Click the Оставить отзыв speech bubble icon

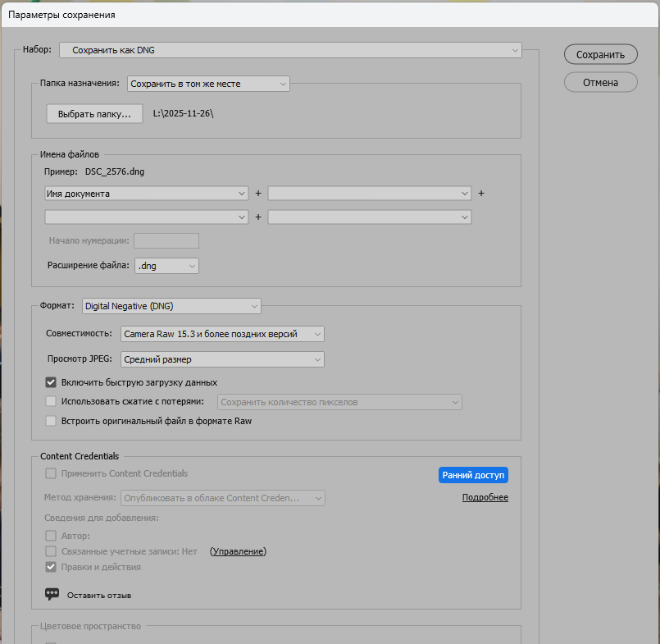(x=52, y=594)
